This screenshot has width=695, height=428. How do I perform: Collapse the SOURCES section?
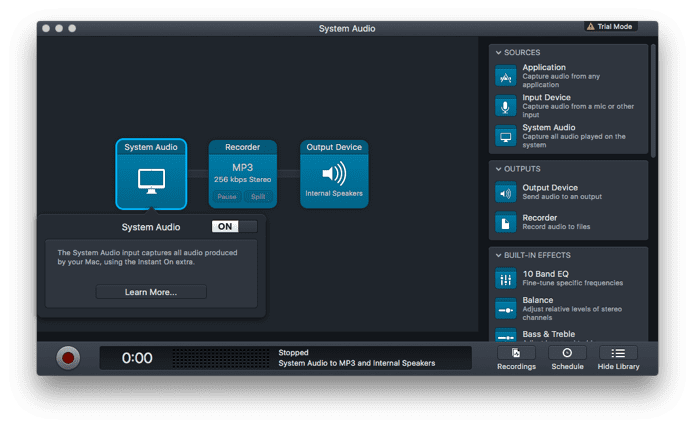coord(499,53)
